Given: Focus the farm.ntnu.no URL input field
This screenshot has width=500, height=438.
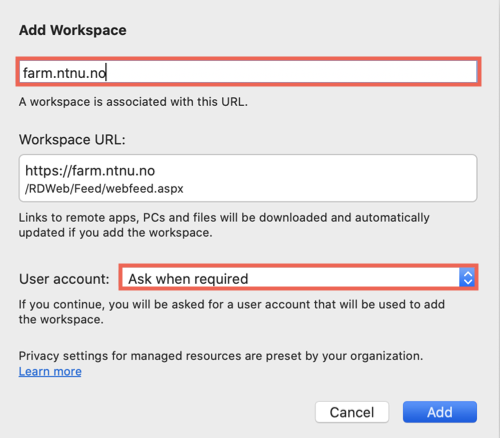Looking at the screenshot, I should tap(248, 72).
